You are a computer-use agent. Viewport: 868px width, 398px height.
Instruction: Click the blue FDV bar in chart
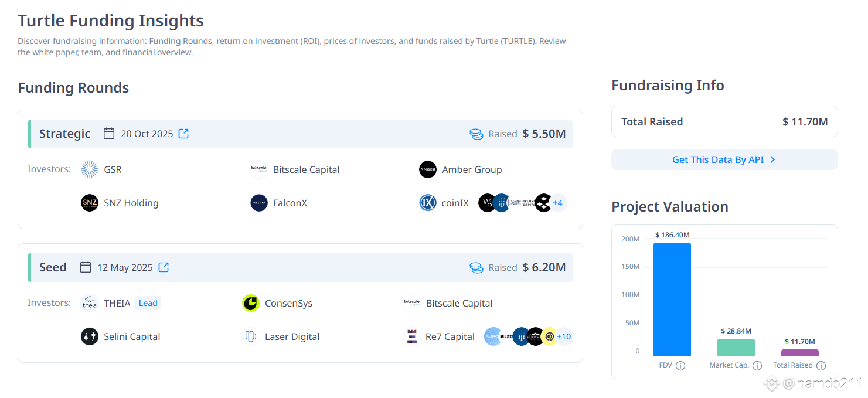tap(672, 300)
